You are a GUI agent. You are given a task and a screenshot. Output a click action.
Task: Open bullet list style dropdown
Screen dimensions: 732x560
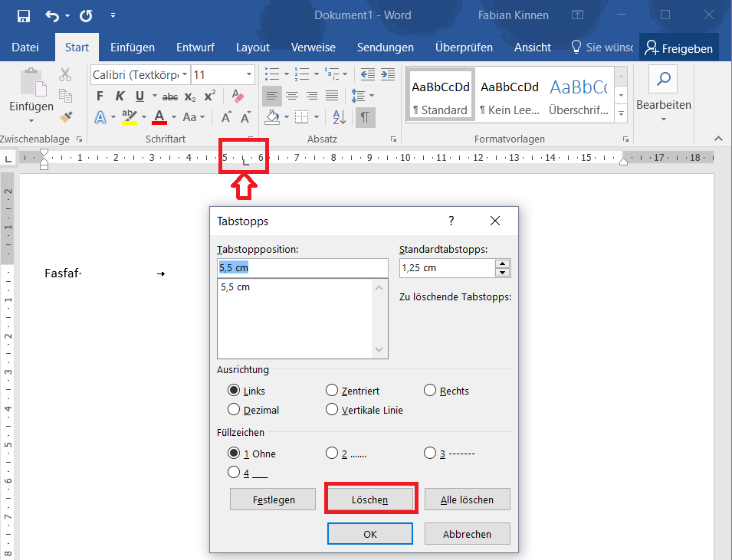(x=286, y=74)
